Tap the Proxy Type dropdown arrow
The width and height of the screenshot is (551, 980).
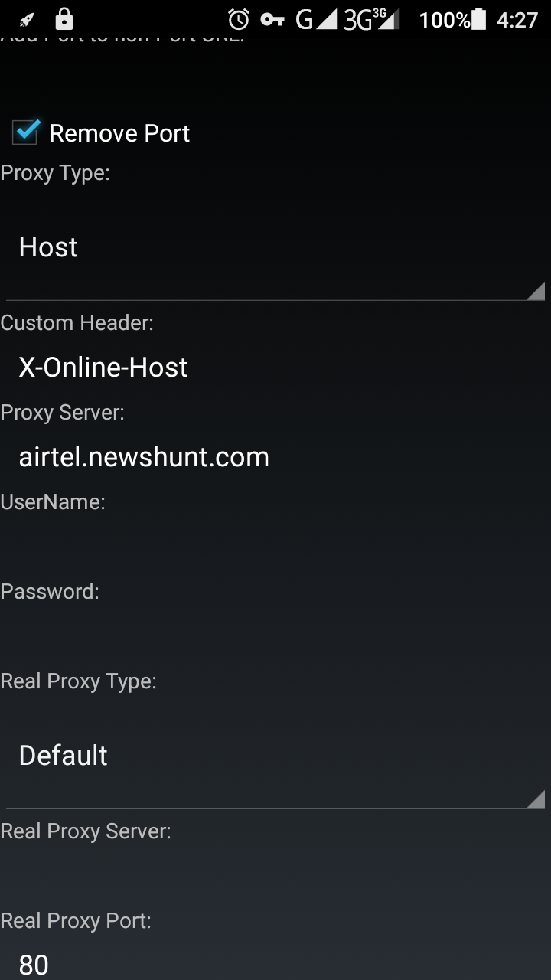coord(536,291)
